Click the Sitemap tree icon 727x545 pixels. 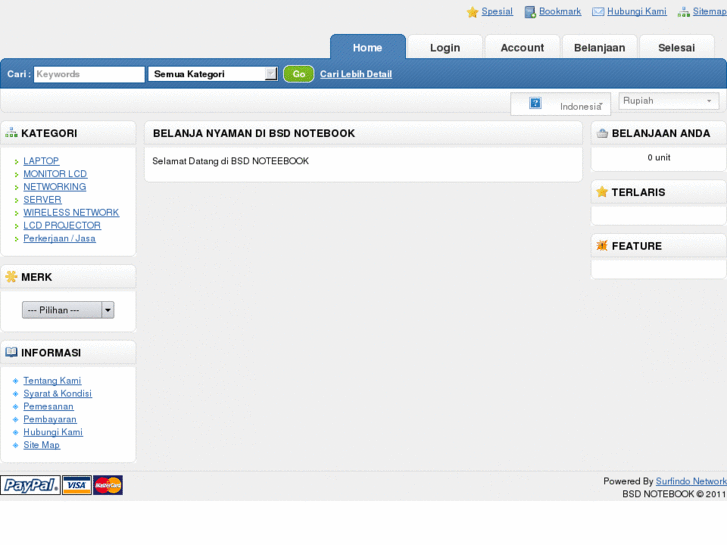[683, 12]
